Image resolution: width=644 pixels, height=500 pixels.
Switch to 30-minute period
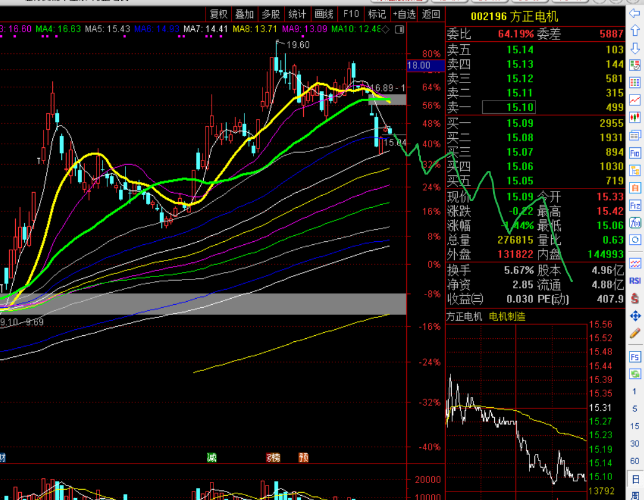click(635, 443)
